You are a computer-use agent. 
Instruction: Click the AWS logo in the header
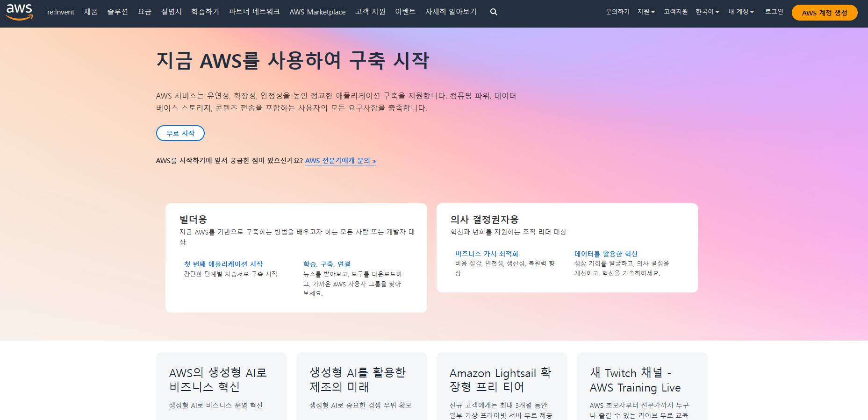click(19, 12)
